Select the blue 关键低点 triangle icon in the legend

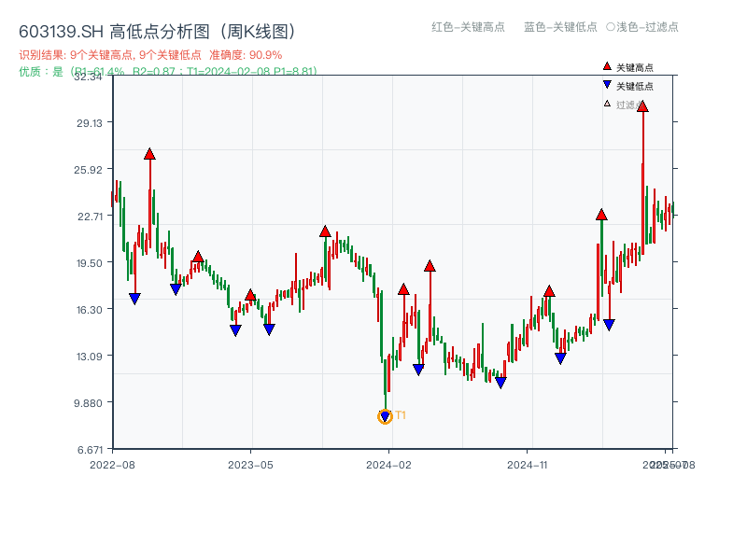click(x=605, y=84)
